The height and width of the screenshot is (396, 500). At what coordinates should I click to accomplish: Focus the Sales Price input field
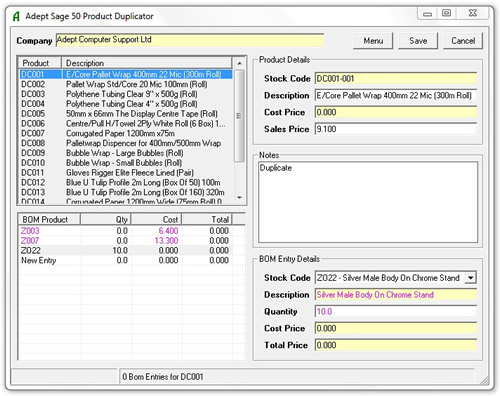(396, 129)
